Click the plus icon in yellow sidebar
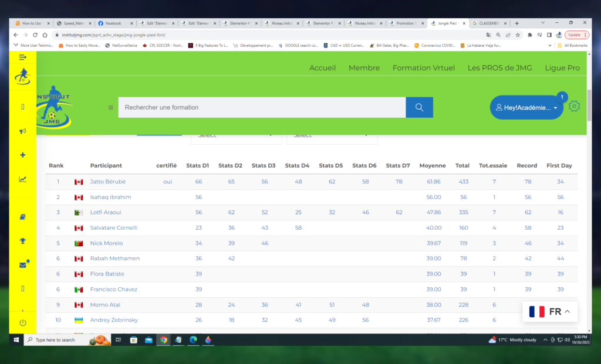Screen dimensions: 601x364 click(22, 155)
